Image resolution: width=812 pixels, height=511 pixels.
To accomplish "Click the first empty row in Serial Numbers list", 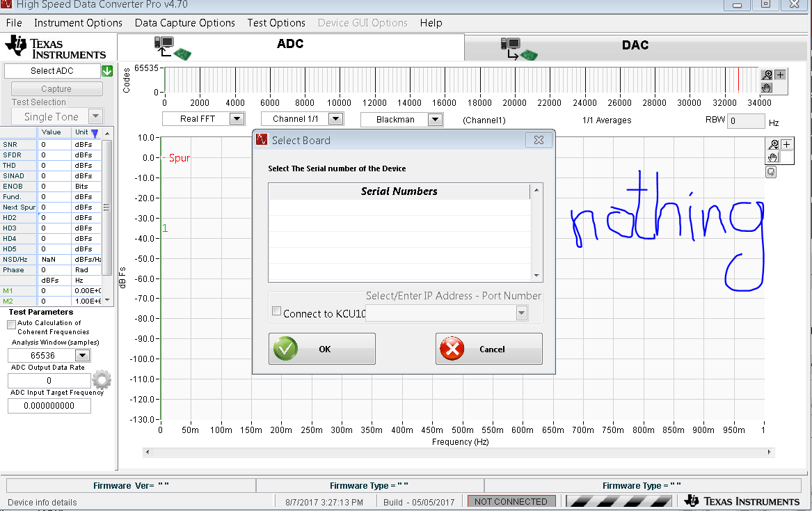I will coord(399,208).
